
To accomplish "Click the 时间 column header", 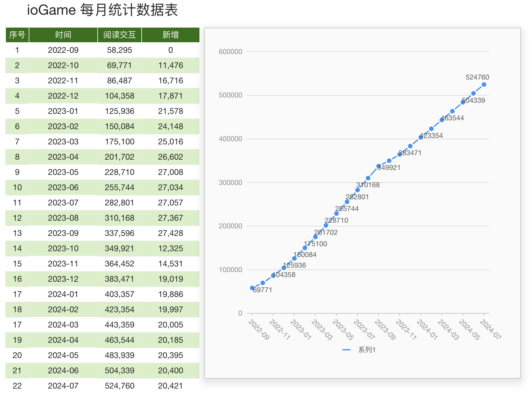I will [x=63, y=35].
